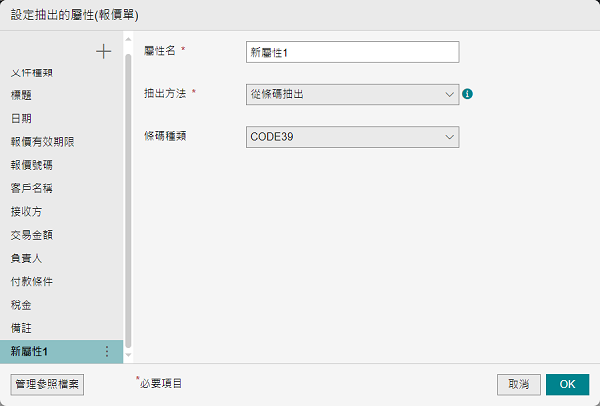This screenshot has height=406, width=600.
Task: Click the 屬性名 text field
Action: [351, 52]
